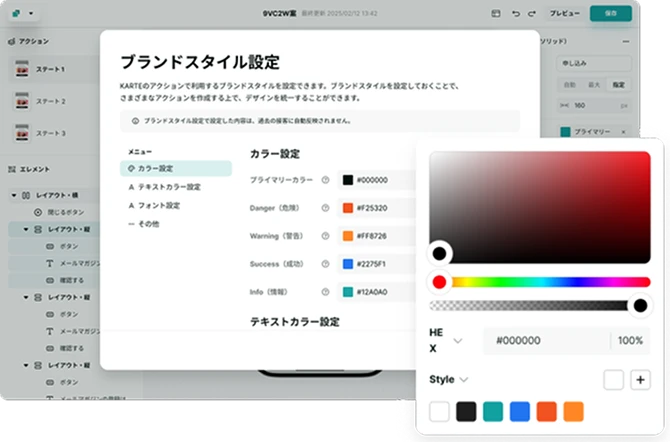Click the hex value field #000000
The image size is (670, 442).
pyautogui.click(x=547, y=341)
